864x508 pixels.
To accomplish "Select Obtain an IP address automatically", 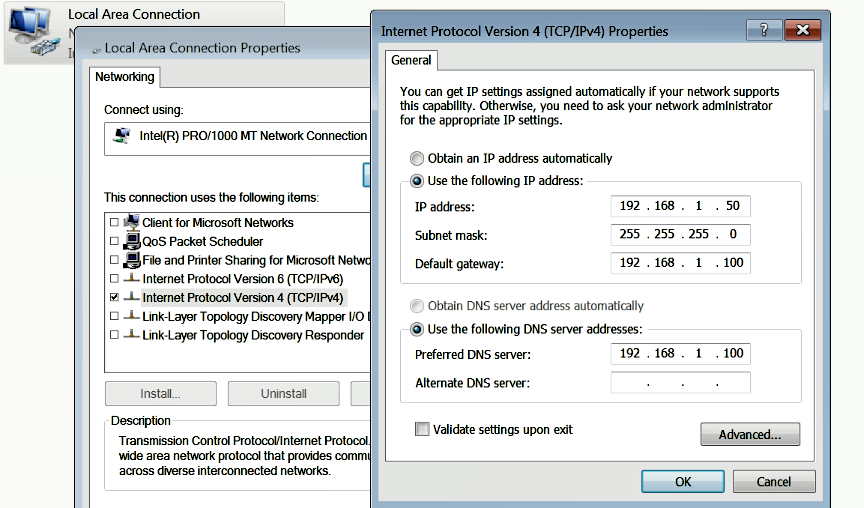I will point(417,159).
